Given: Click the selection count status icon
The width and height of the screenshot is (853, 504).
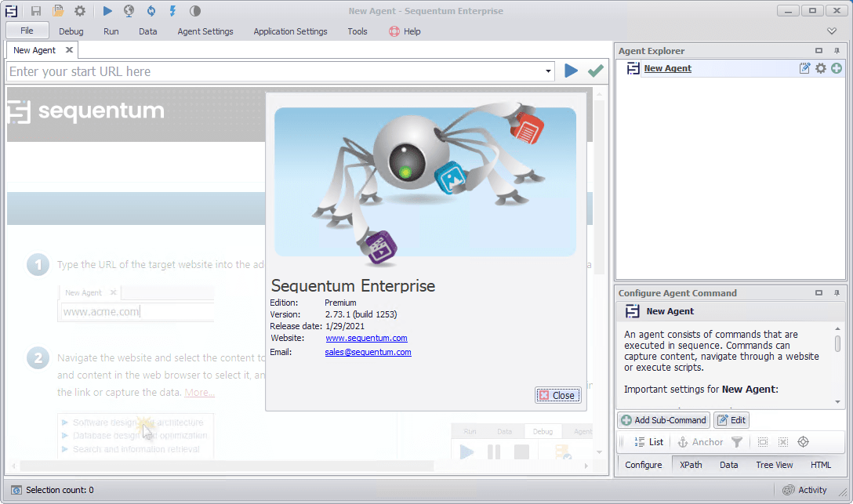Looking at the screenshot, I should [x=16, y=491].
